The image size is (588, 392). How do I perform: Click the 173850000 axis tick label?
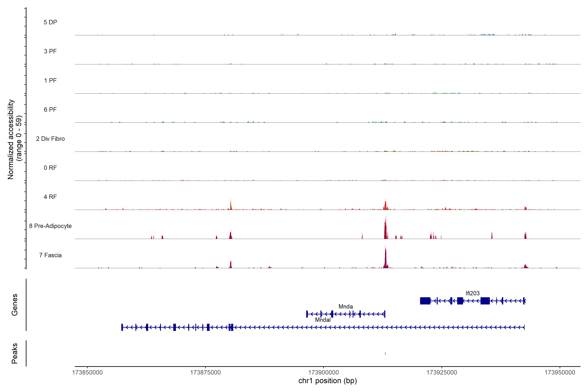coord(87,373)
